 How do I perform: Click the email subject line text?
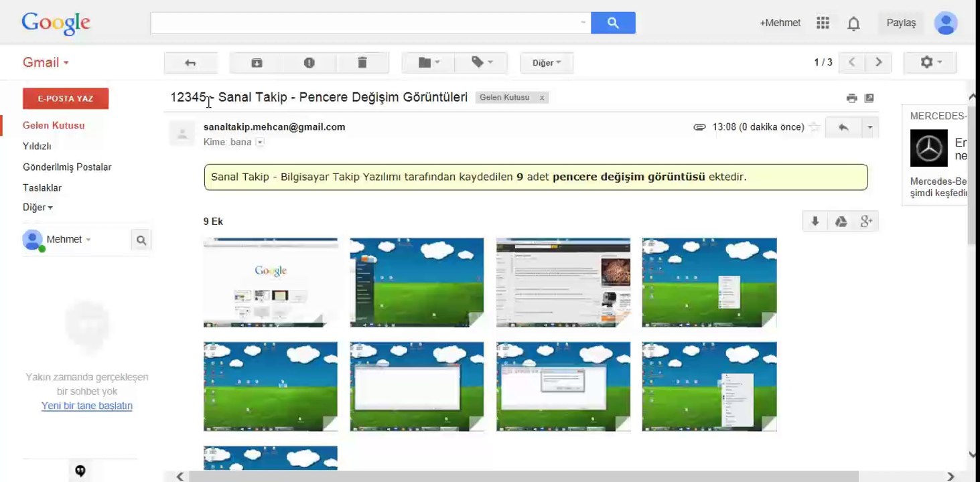click(319, 98)
